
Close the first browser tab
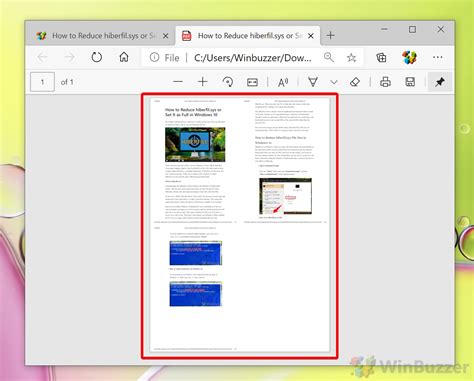(x=165, y=36)
